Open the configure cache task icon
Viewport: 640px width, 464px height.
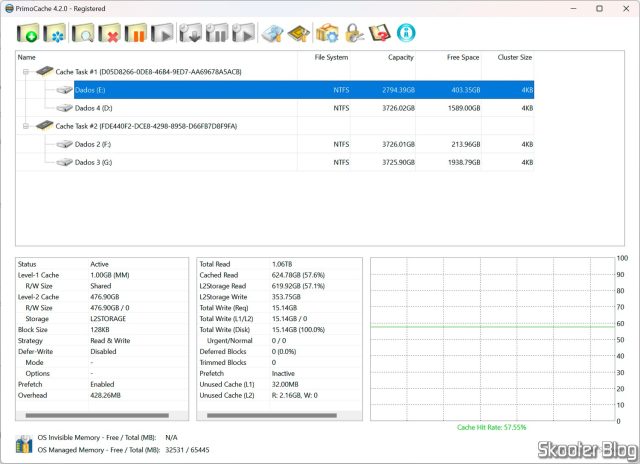coord(54,33)
